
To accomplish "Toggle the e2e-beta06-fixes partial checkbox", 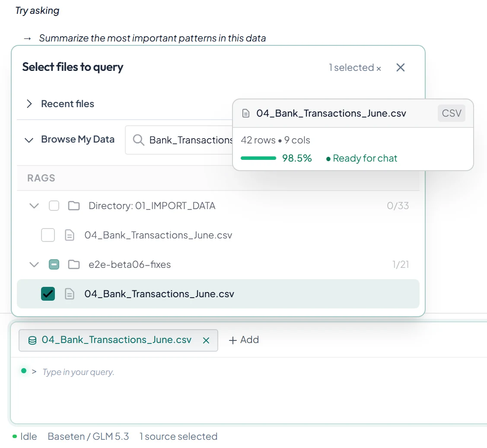I will [x=54, y=264].
